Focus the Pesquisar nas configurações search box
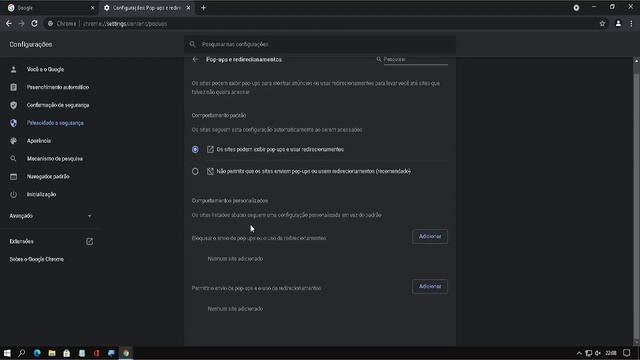Screen dimensions: 640x360 click(320, 44)
